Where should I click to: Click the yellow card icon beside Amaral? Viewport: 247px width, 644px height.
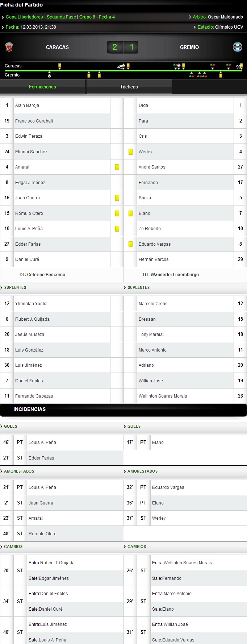click(x=117, y=167)
